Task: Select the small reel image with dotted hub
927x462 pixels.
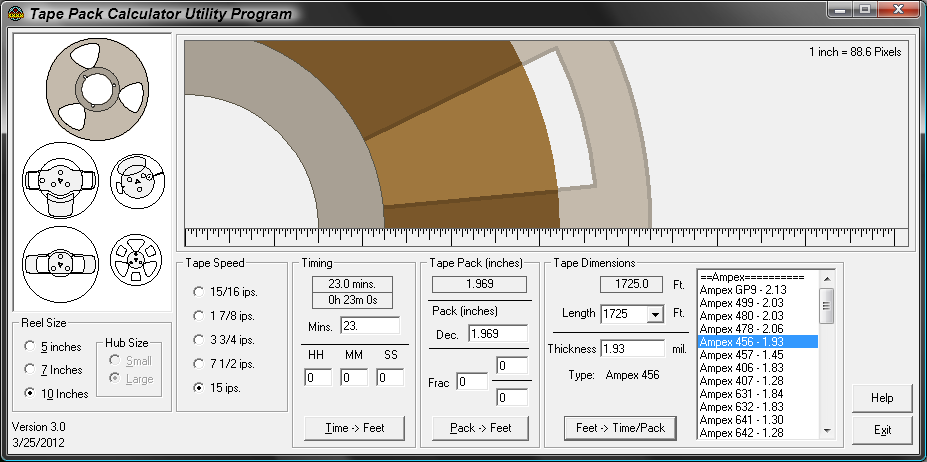Action: click(x=137, y=182)
